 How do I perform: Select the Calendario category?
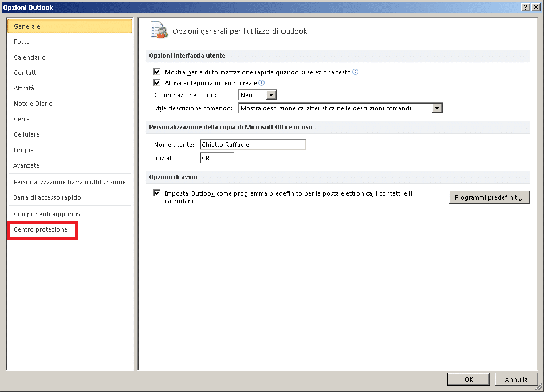click(x=70, y=57)
